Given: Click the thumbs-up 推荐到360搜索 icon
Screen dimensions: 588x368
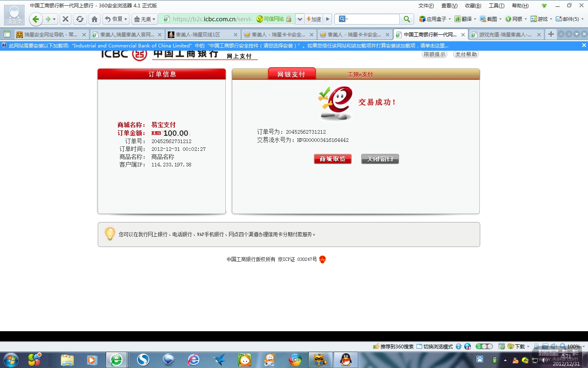Looking at the screenshot, I should coord(376,346).
